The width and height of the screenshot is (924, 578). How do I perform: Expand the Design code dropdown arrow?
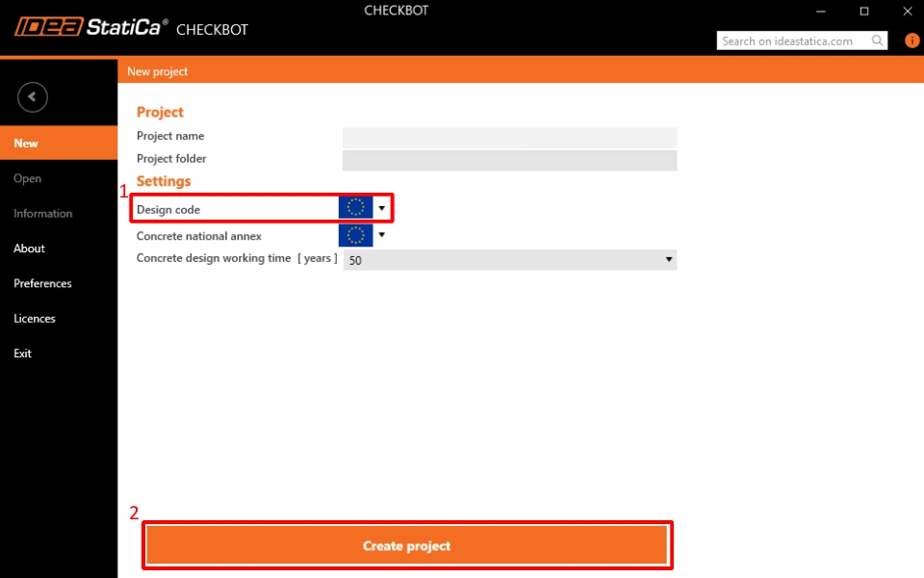point(382,208)
